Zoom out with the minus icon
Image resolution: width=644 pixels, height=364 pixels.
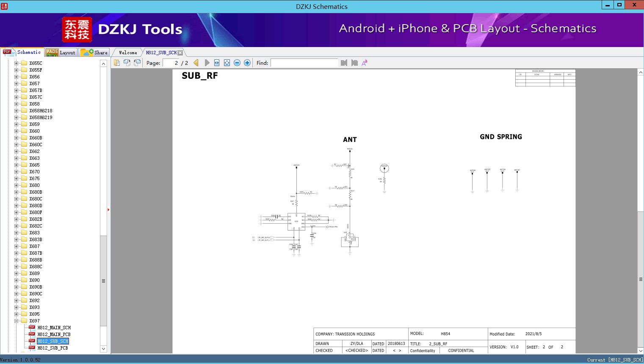(x=237, y=63)
